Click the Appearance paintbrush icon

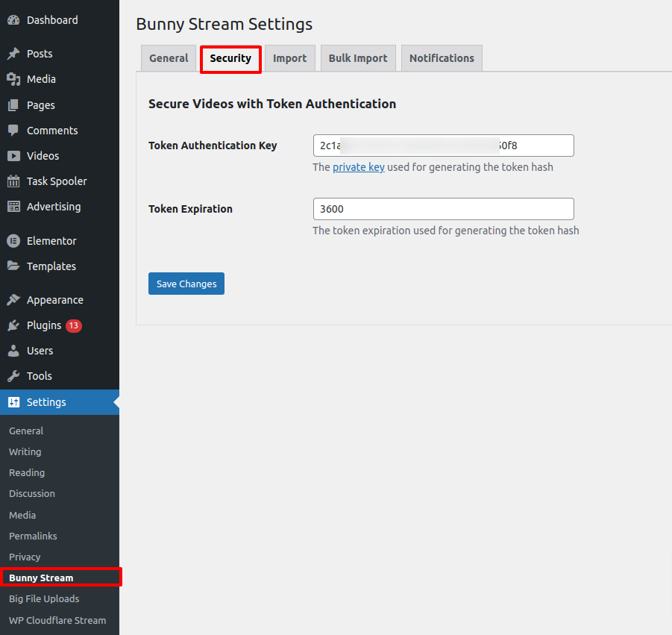click(13, 300)
